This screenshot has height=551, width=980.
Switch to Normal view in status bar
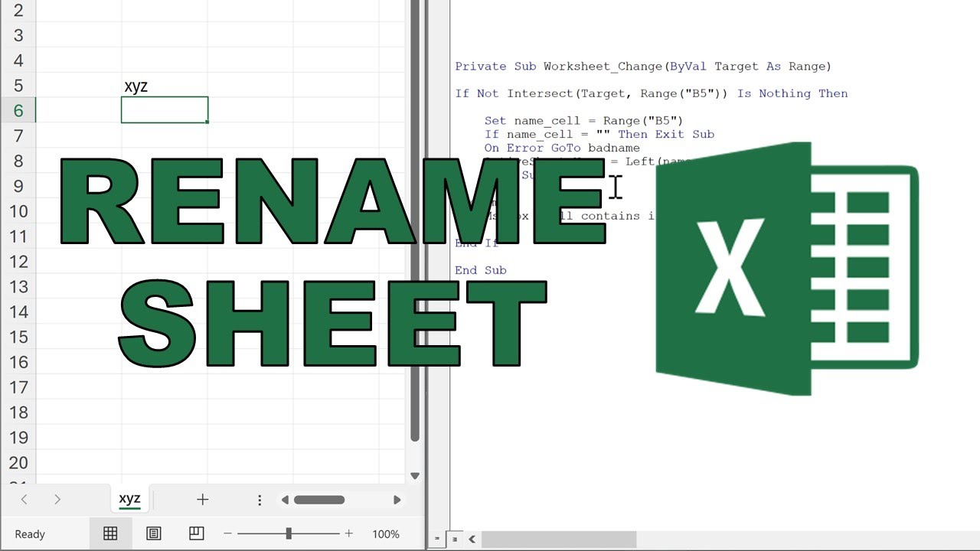pos(110,533)
